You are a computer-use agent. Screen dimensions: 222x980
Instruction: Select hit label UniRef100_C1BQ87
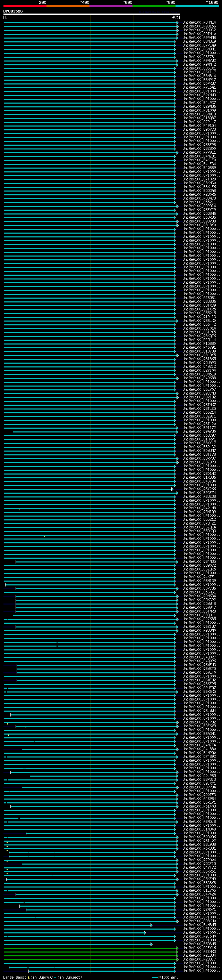tap(199, 118)
